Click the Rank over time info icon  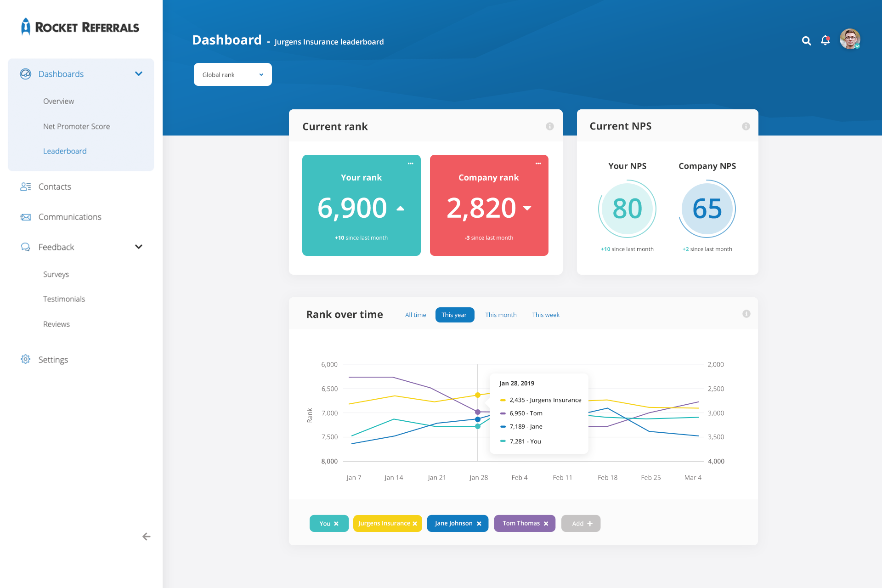click(746, 314)
